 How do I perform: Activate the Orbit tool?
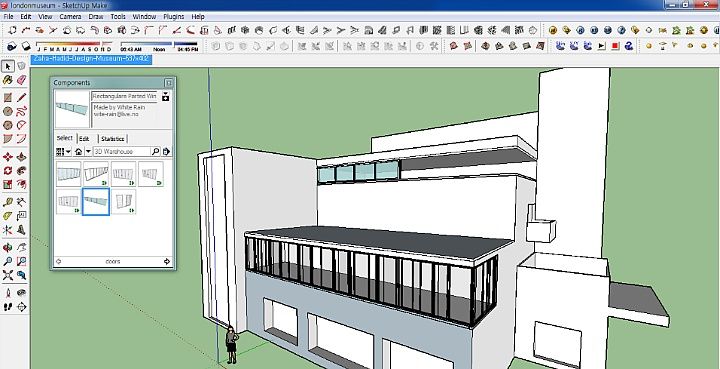tap(8, 248)
